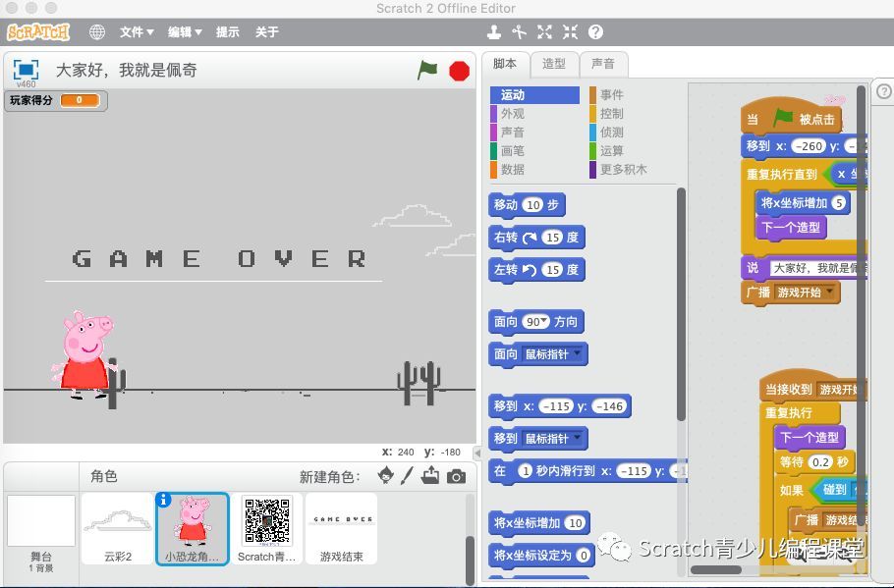Image resolution: width=894 pixels, height=588 pixels.
Task: Collapse stage with the small arrow expander
Action: pyautogui.click(x=477, y=453)
